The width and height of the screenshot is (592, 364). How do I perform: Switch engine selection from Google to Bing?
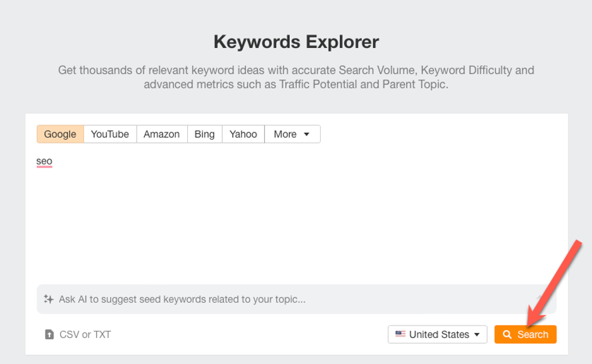tap(204, 134)
